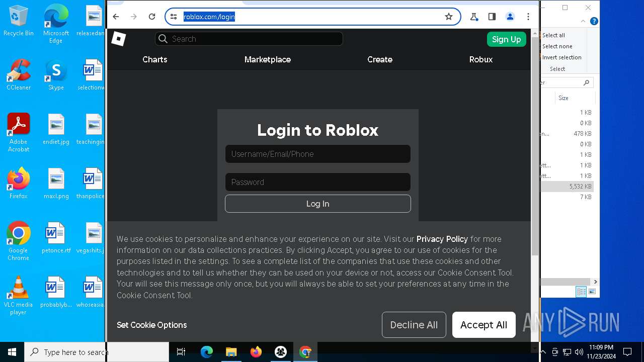Switch File Explorer to details view icon
The height and width of the screenshot is (362, 644).
581,292
